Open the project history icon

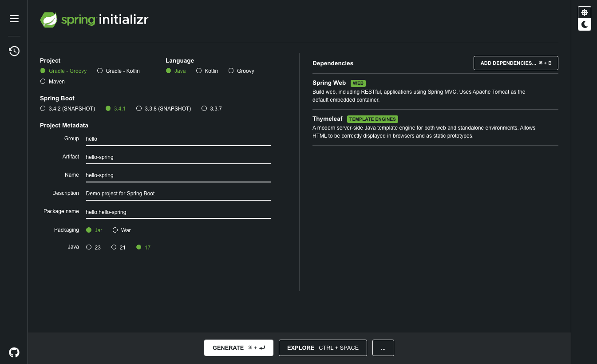coord(14,51)
